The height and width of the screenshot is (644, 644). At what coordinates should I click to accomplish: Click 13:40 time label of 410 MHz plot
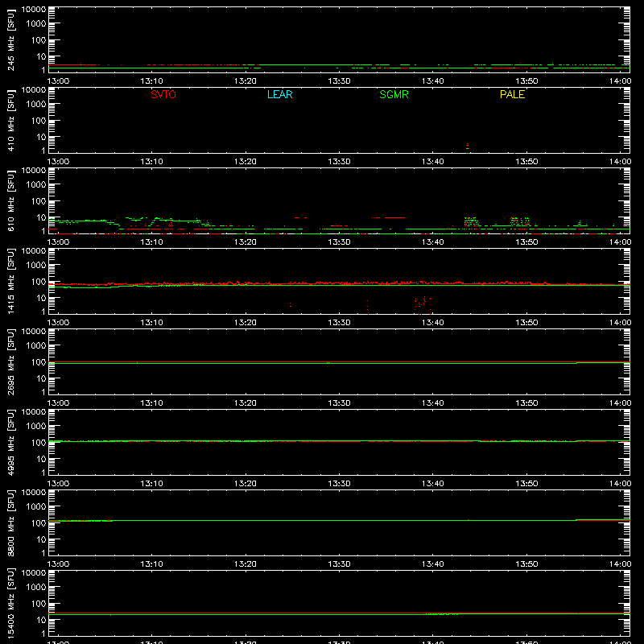click(432, 162)
